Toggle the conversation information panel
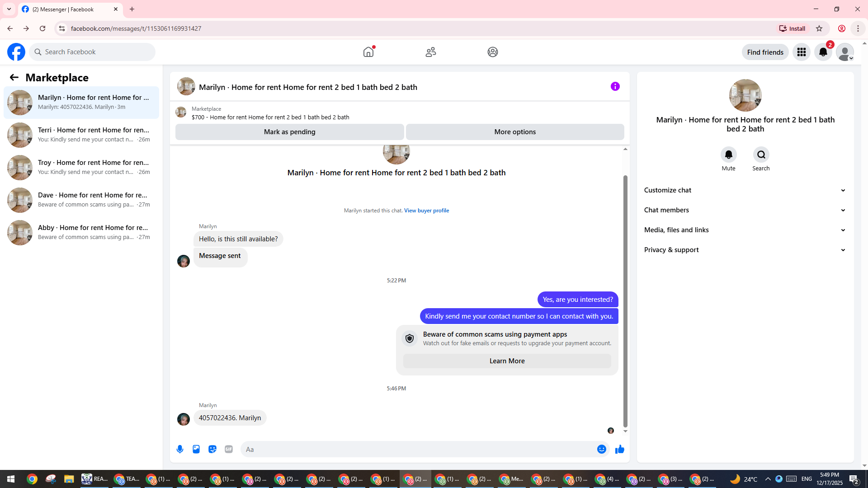Viewport: 868px width, 488px height. point(615,86)
